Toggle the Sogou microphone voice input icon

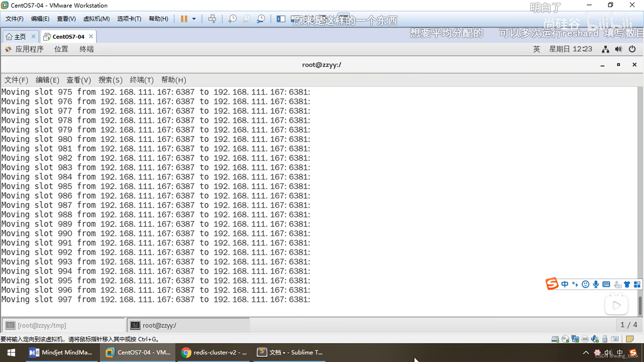point(596,285)
